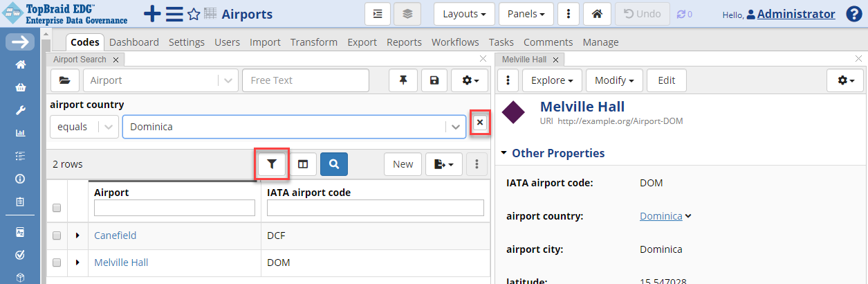Open the folder icon in Airport Search
This screenshot has height=284, width=868.
(64, 80)
